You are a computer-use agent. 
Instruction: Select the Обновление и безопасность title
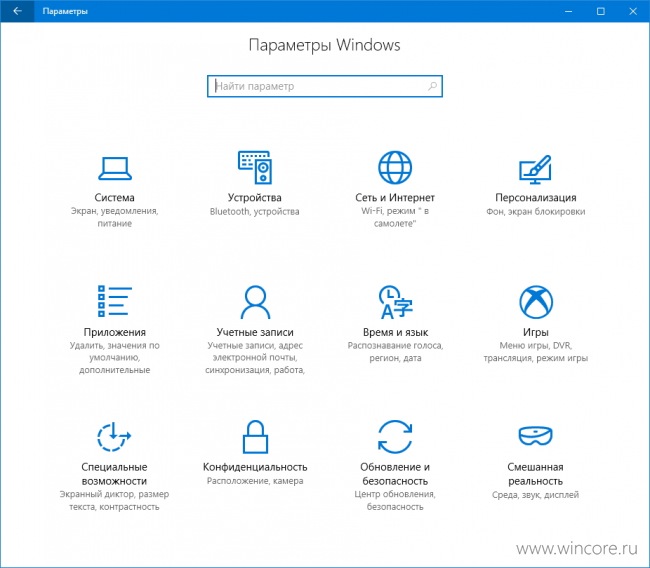(395, 474)
